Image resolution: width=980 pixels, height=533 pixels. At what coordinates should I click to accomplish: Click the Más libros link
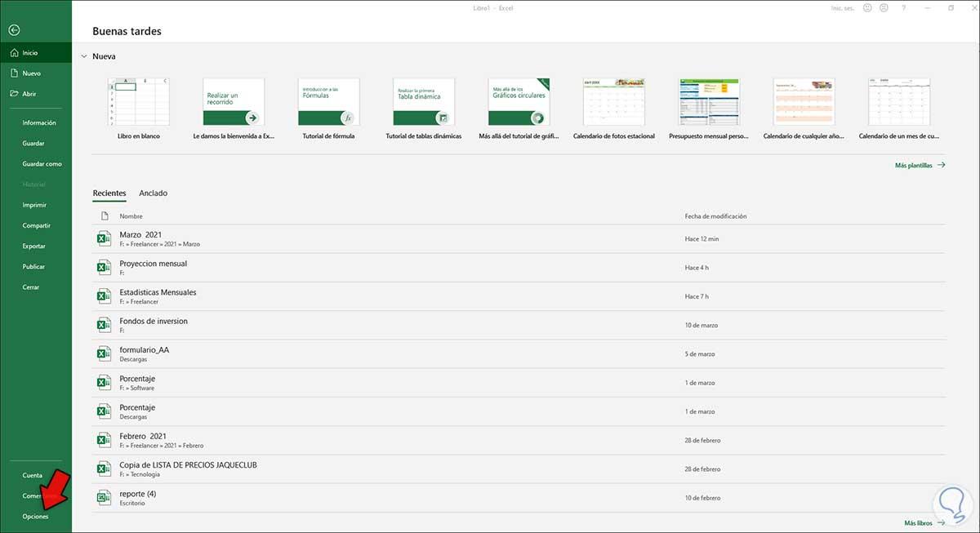tap(918, 522)
